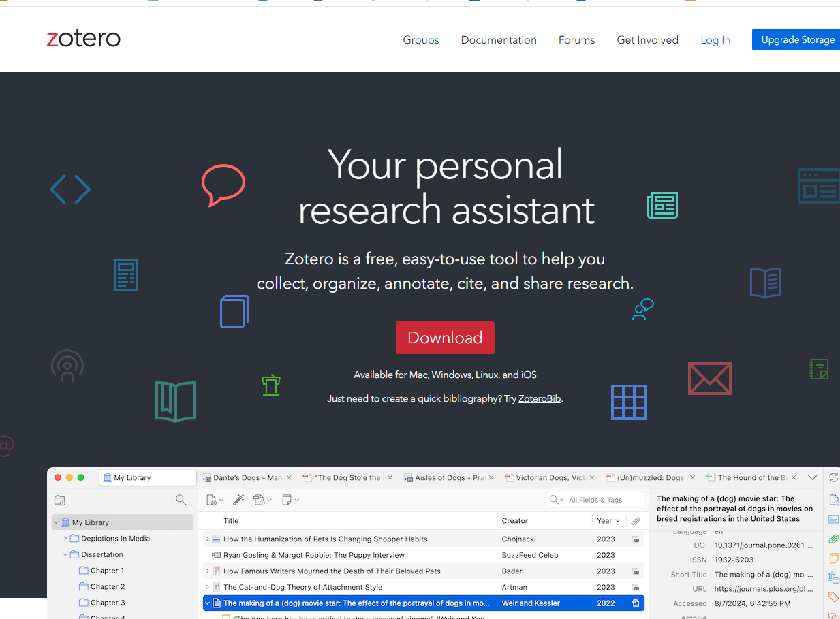The width and height of the screenshot is (840, 619).
Task: Collapse the My Library tree node
Action: 56,522
